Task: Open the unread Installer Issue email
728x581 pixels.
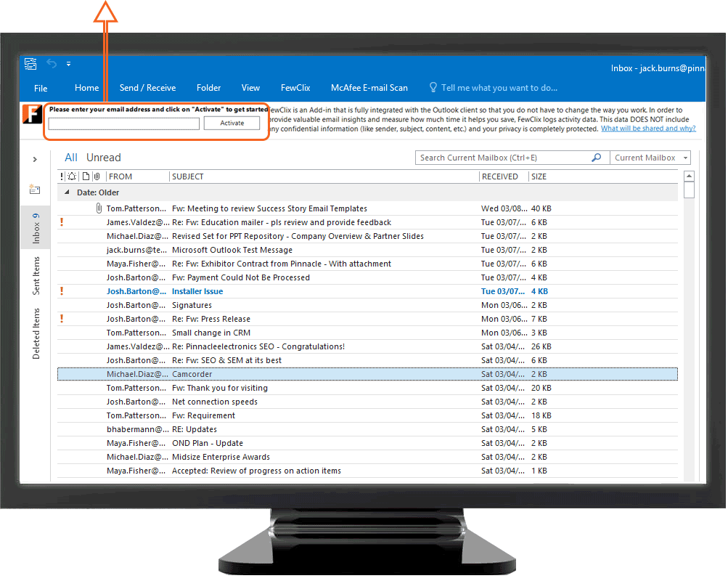Action: point(367,291)
